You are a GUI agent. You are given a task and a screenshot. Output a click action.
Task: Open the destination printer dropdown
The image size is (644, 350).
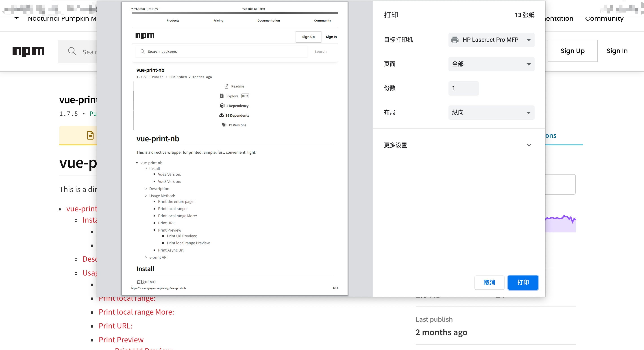(491, 40)
